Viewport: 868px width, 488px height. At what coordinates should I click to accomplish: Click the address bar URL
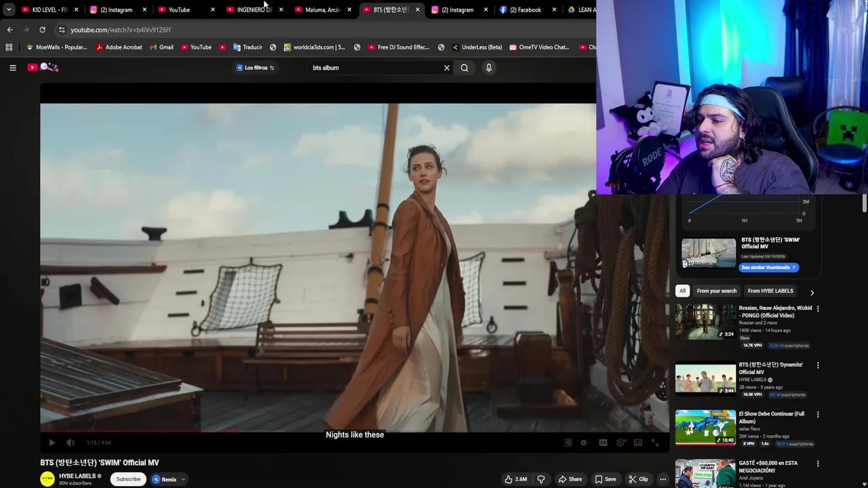tap(121, 30)
